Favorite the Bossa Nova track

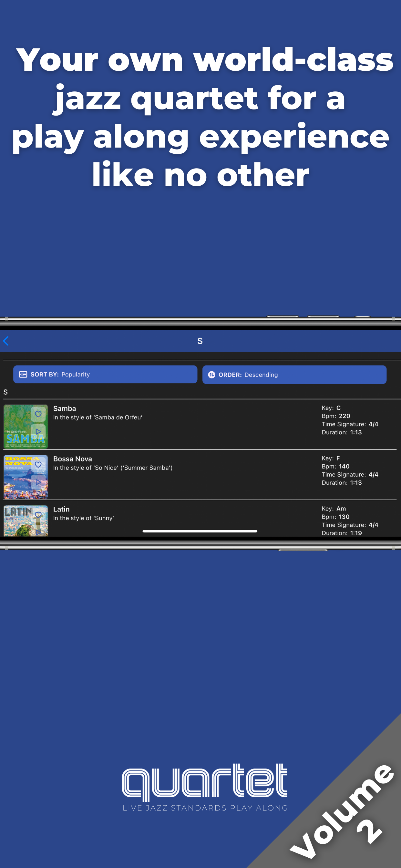click(38, 465)
